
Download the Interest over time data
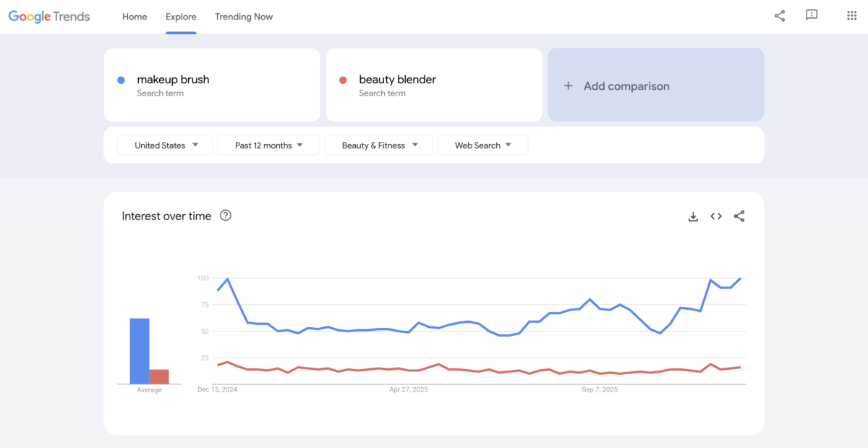coord(693,216)
